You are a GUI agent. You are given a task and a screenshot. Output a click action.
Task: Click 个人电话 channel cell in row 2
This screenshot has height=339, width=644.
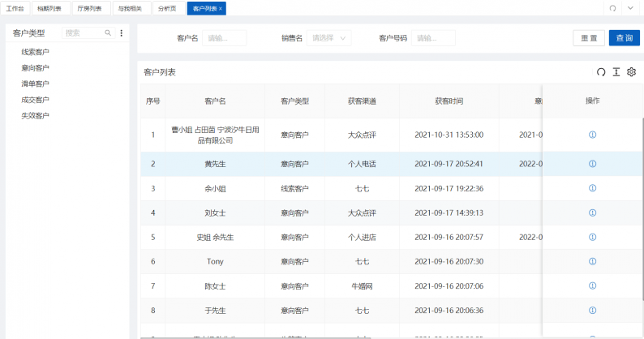point(362,164)
